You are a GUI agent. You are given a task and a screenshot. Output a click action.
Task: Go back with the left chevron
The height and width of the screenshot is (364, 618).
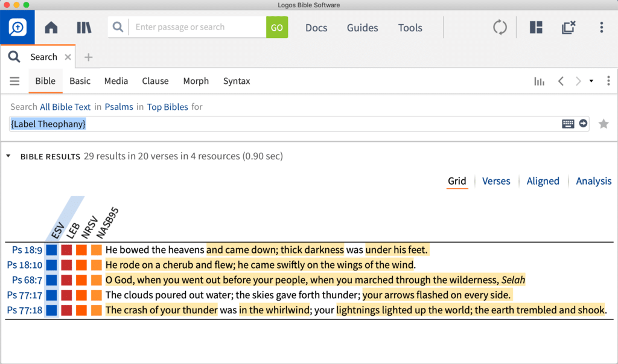click(x=561, y=81)
